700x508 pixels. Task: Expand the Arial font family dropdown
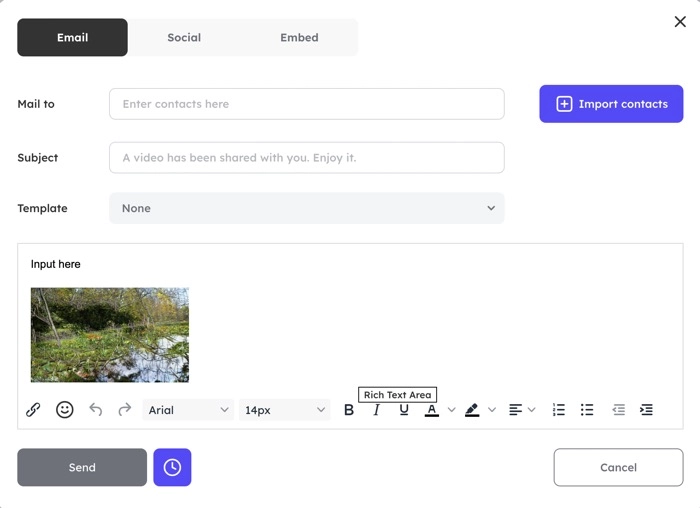click(188, 410)
